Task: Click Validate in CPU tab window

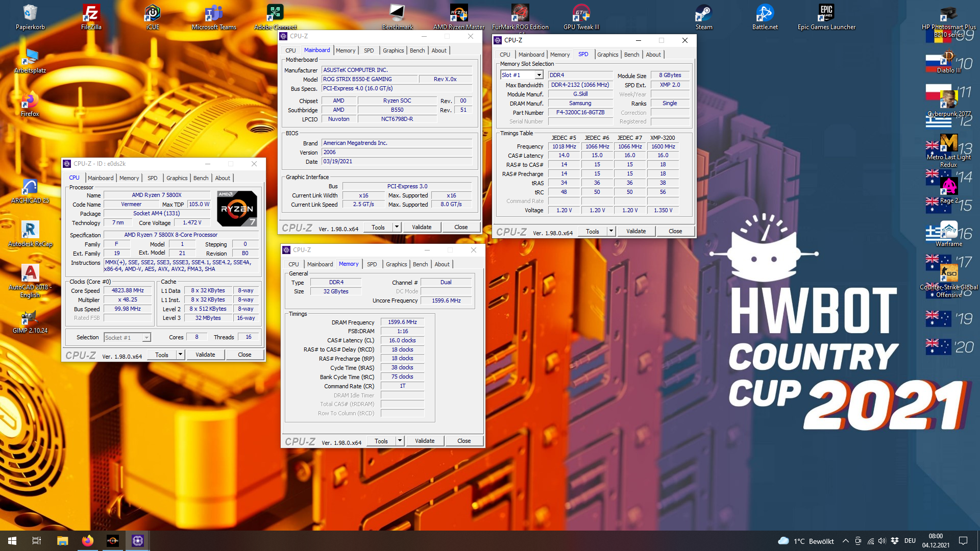Action: (x=205, y=355)
